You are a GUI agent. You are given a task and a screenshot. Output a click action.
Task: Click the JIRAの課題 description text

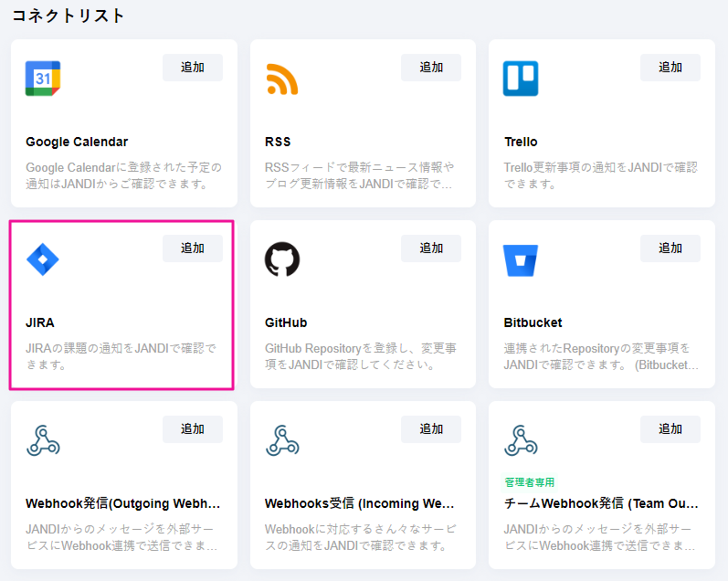tap(121, 356)
